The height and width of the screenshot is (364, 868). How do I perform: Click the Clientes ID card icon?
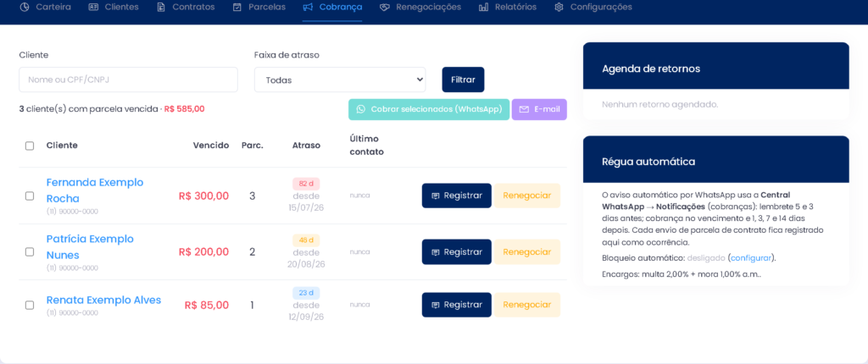coord(93,7)
